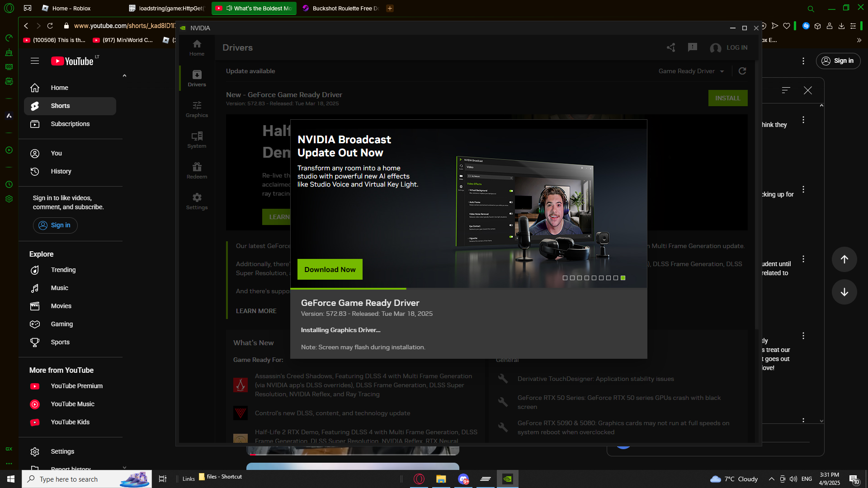Viewport: 868px width, 488px height.
Task: Add page to bookmarks with heart icon
Action: [787, 26]
